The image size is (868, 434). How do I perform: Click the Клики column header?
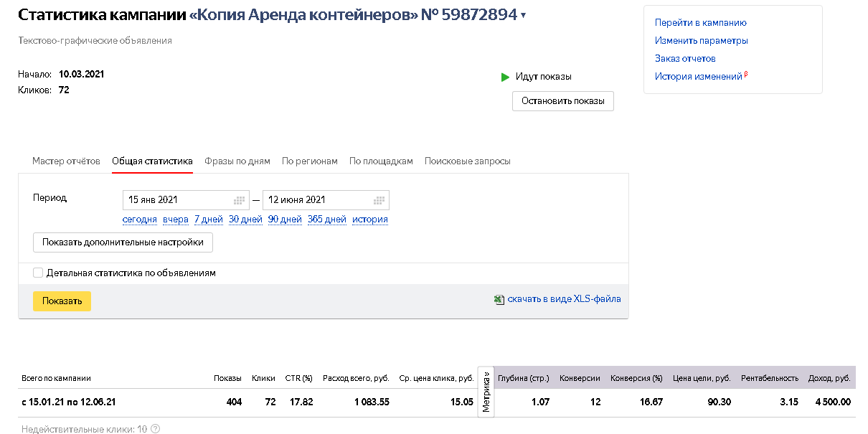click(264, 379)
